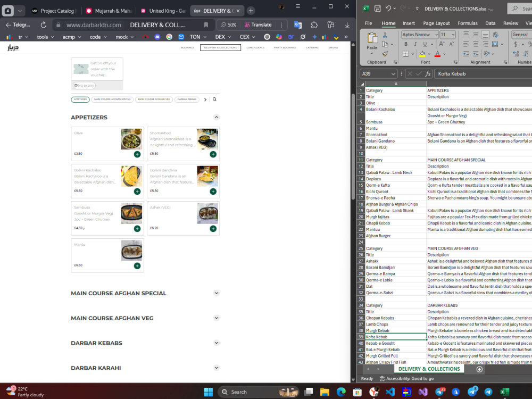532x399 pixels.
Task: Select the Mantu dish thumbnail
Action: [x=131, y=251]
